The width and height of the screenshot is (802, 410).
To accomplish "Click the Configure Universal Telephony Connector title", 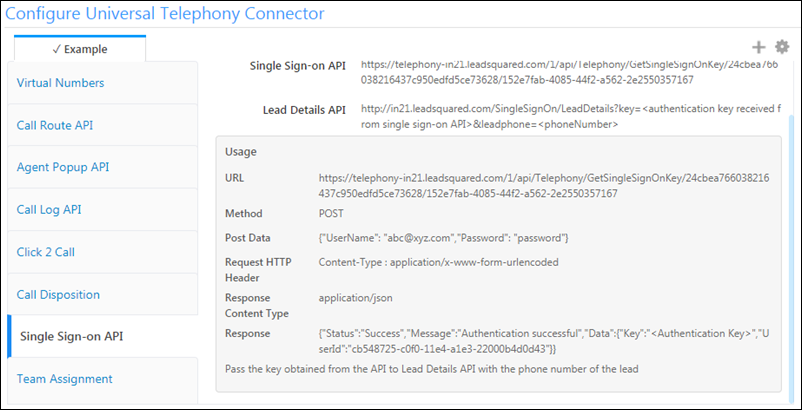I will tap(166, 14).
